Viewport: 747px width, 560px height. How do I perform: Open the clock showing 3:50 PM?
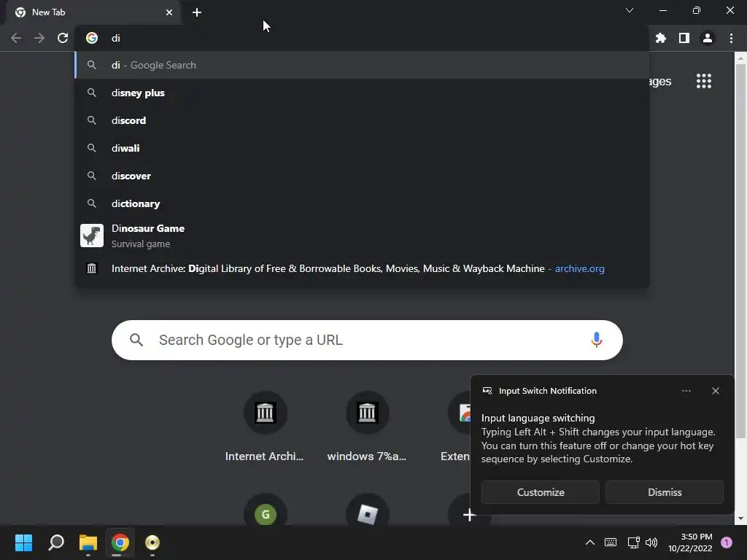690,542
